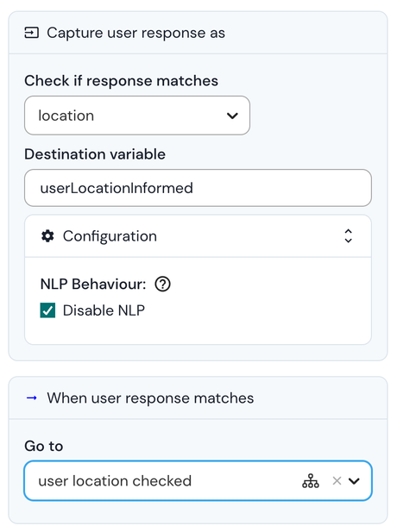Collapse the Configuration section using up-down arrows
Image resolution: width=397 pixels, height=532 pixels.
[x=349, y=236]
